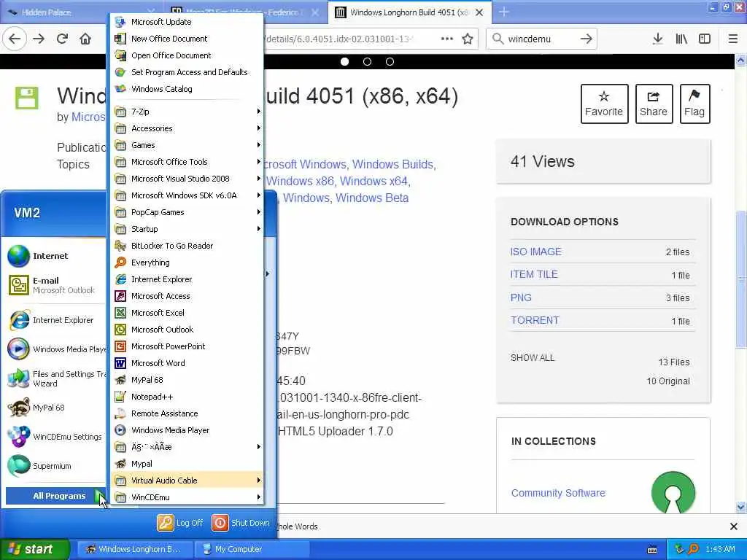The image size is (747, 560).
Task: Expand the PopCap Games submenu
Action: point(187,212)
